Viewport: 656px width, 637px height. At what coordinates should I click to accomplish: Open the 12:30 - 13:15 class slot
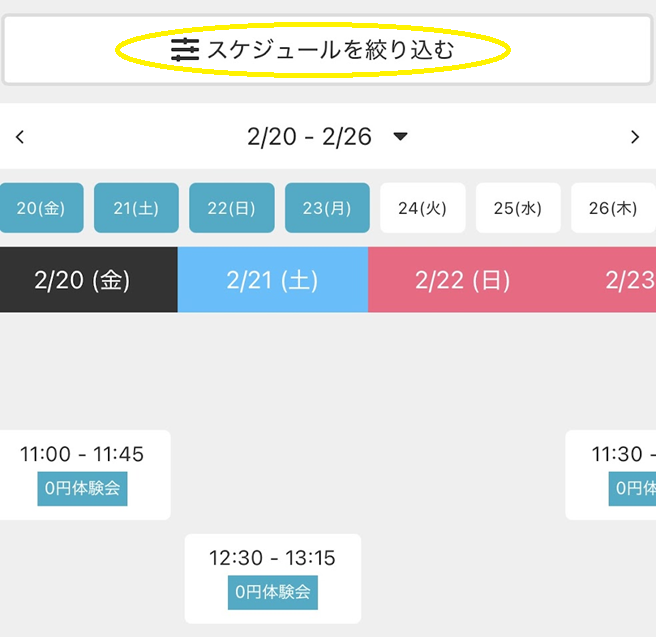click(272, 558)
